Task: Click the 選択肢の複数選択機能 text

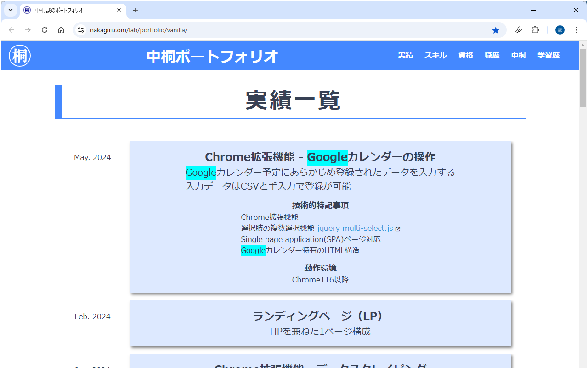Action: 277,228
